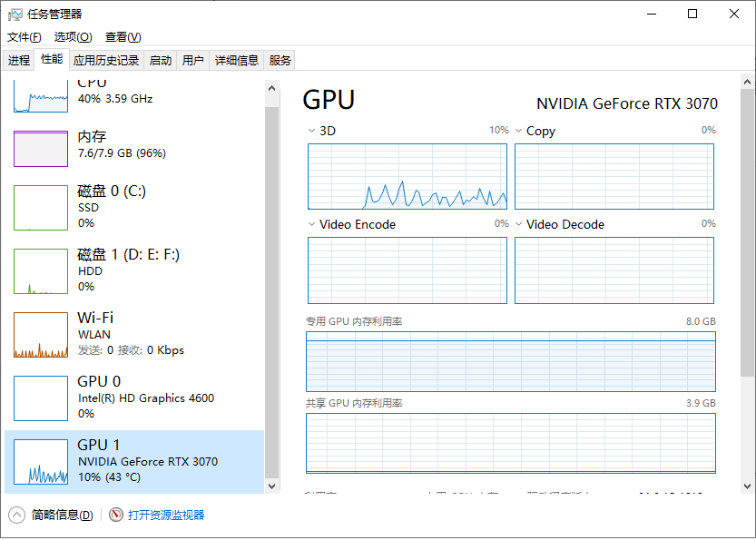Click the WLAN label under Wi-Fi
The image size is (756, 540).
(94, 335)
